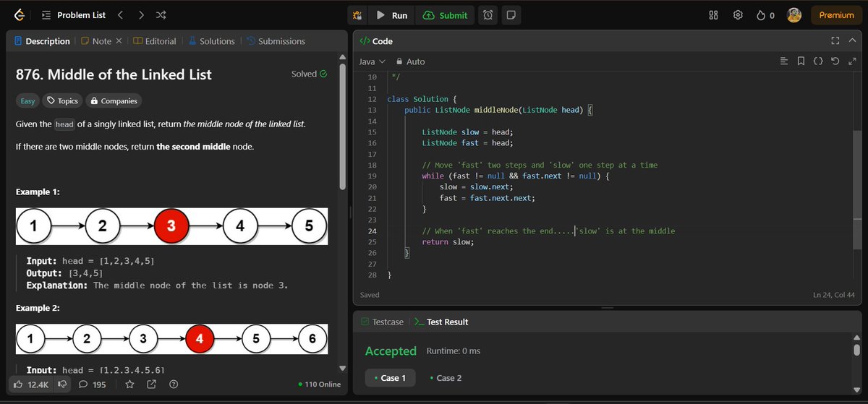This screenshot has width=868, height=404.
Task: Click the debugger icon beside Run
Action: click(x=357, y=15)
